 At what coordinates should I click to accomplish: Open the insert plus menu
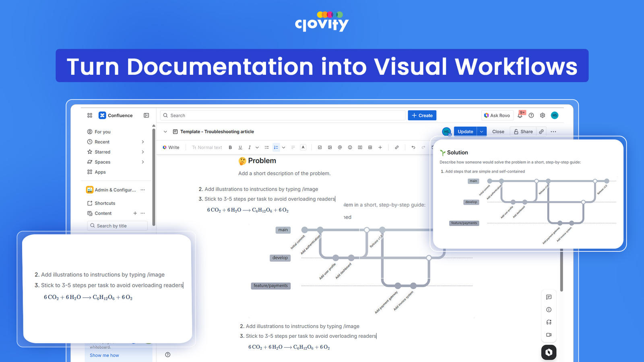click(380, 148)
